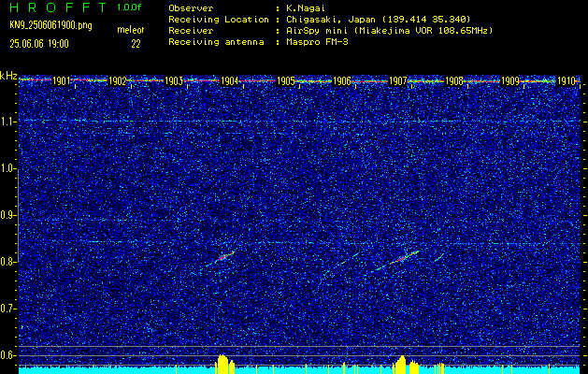588x374 pixels.
Task: Click the kHz axis unit label
Action: (8, 76)
